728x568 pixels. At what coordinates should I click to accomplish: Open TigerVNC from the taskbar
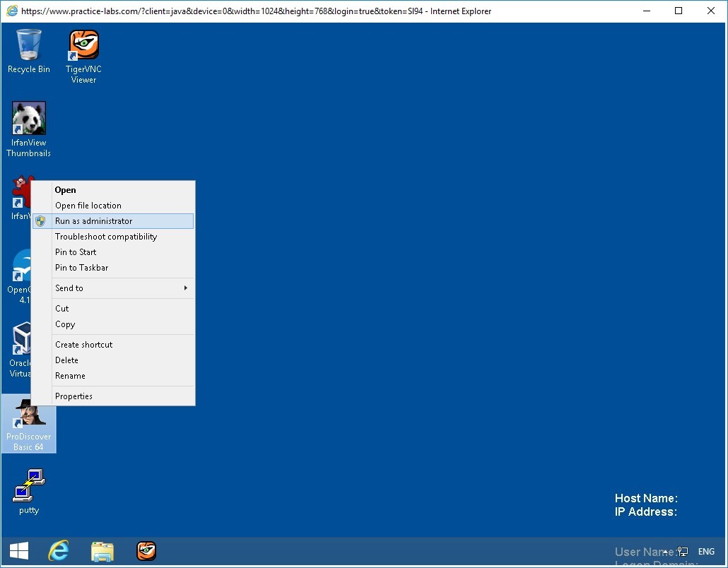point(146,551)
